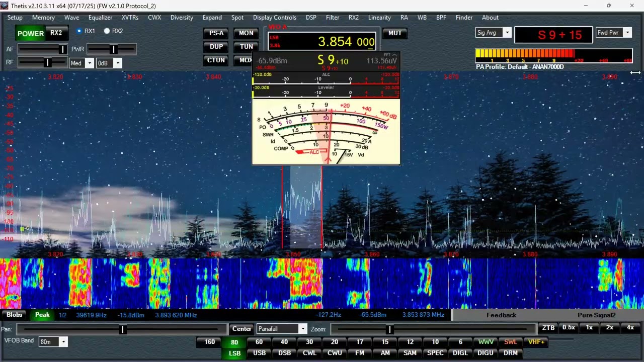The image size is (644, 362).
Task: Click the Thetis maximize window icon
Action: click(609, 6)
